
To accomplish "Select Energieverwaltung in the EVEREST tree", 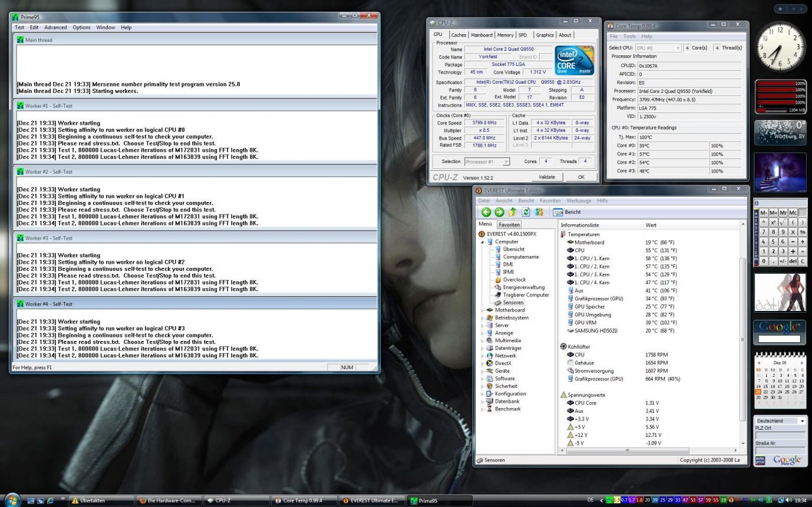I will pos(519,287).
